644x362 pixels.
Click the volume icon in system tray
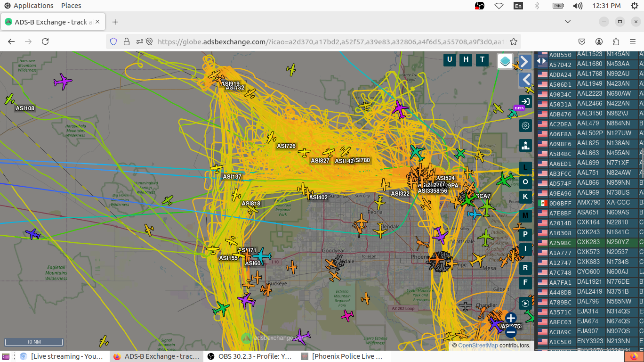[578, 6]
